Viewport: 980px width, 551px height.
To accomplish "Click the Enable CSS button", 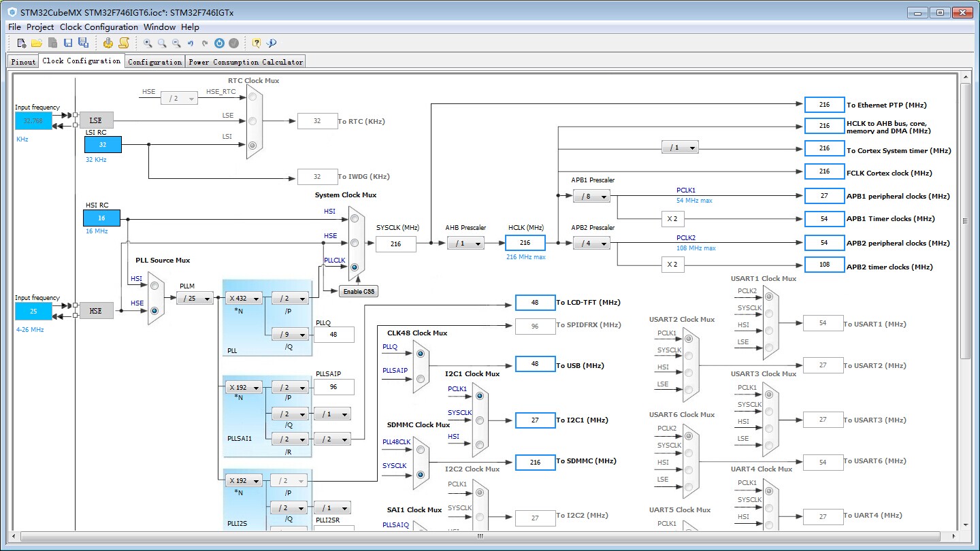I will 358,292.
